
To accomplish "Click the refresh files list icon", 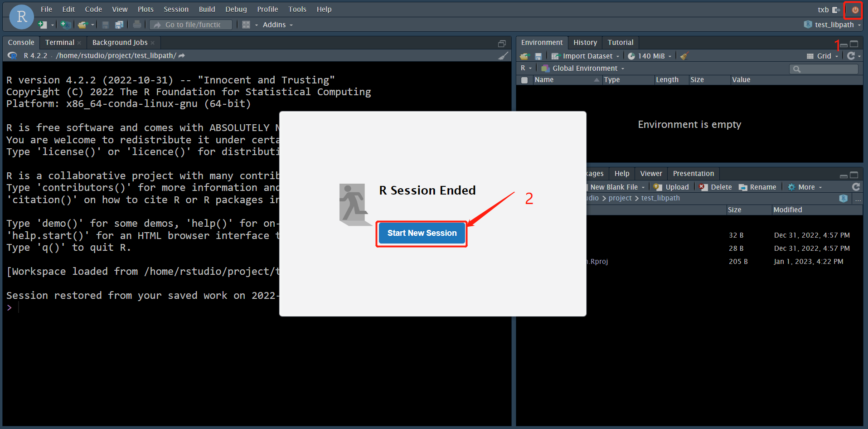I will coord(856,187).
